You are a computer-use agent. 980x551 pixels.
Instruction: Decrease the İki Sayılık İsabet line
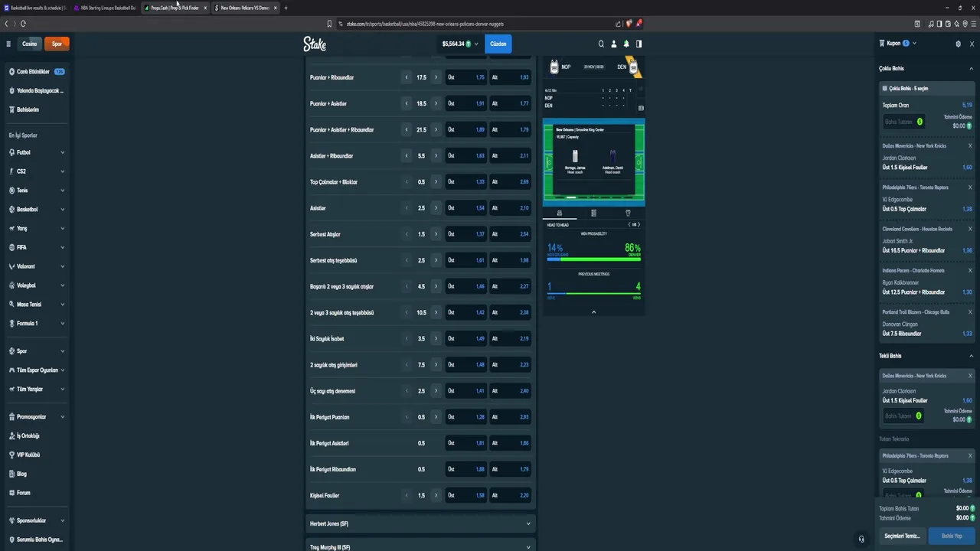coord(407,338)
